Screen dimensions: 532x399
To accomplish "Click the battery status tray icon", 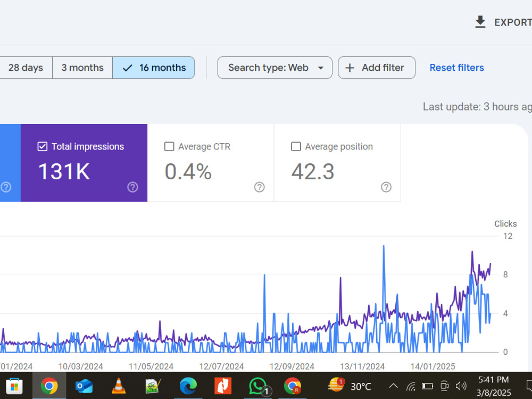I will click(427, 386).
